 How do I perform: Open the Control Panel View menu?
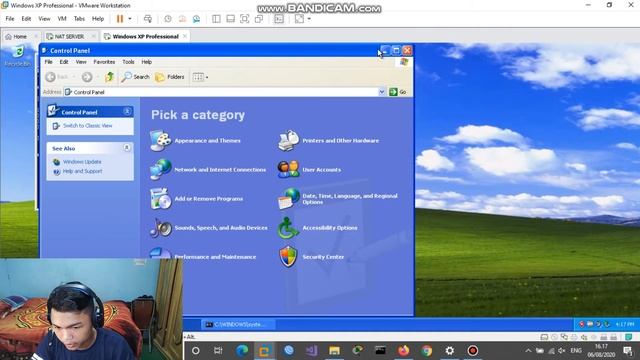tap(81, 62)
